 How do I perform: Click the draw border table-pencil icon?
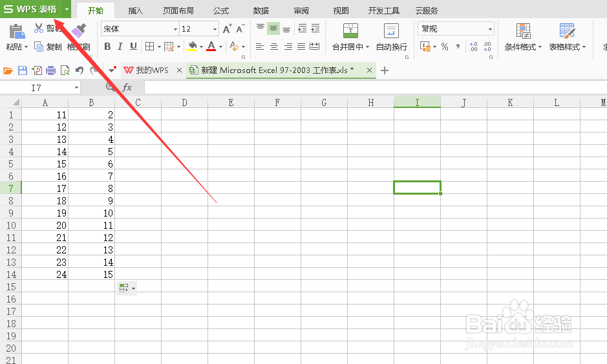[169, 47]
